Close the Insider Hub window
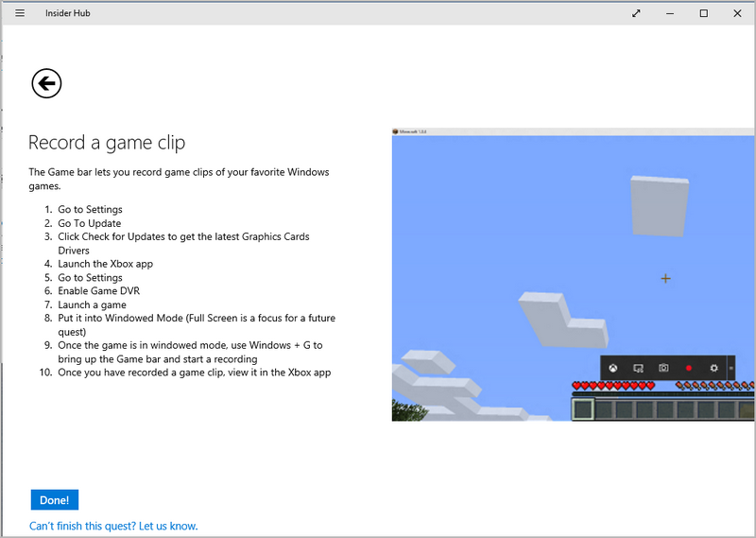 point(737,13)
